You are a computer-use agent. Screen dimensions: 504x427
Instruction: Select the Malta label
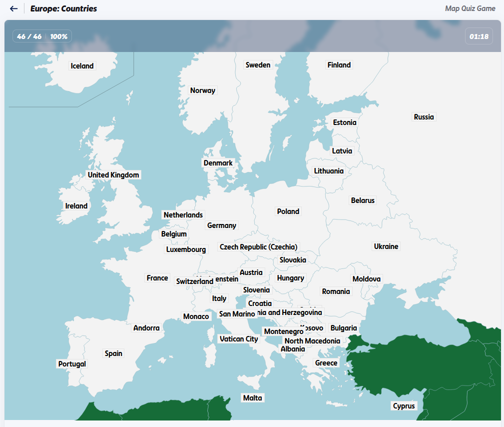(x=253, y=398)
